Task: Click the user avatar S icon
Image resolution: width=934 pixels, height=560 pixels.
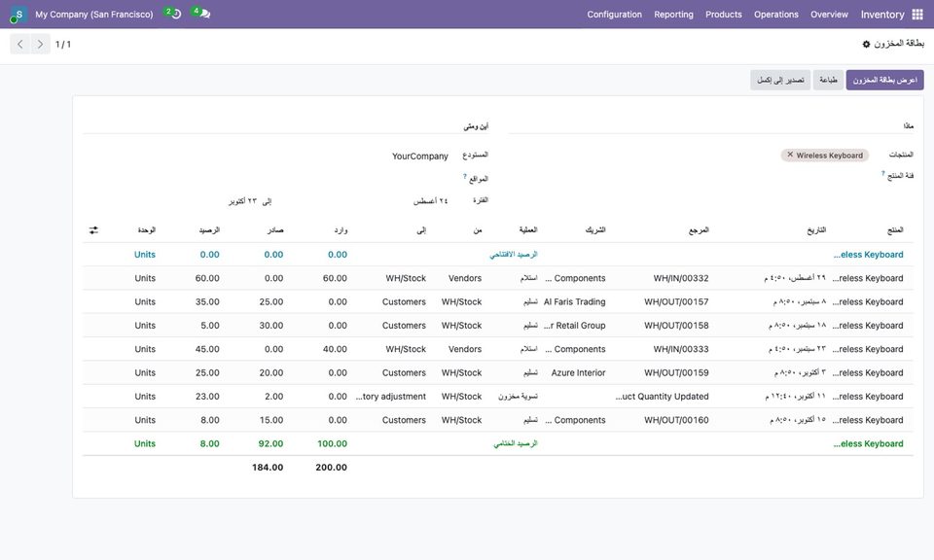Action: (18, 15)
